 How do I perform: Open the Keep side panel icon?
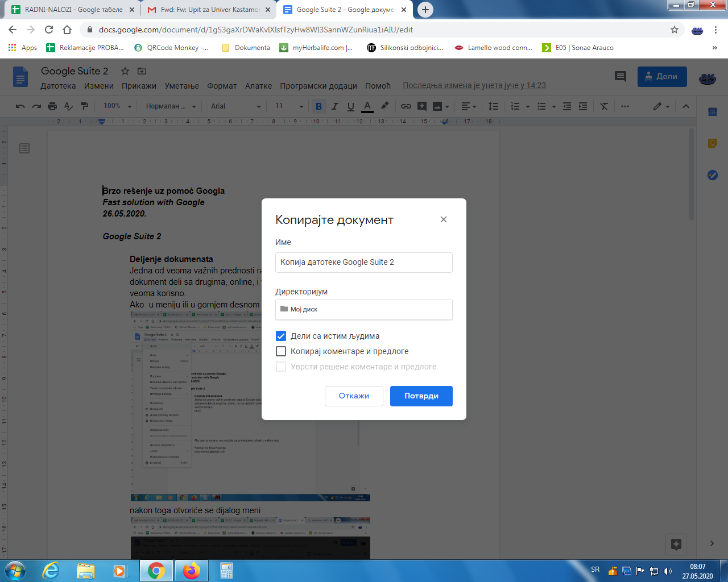pyautogui.click(x=713, y=143)
